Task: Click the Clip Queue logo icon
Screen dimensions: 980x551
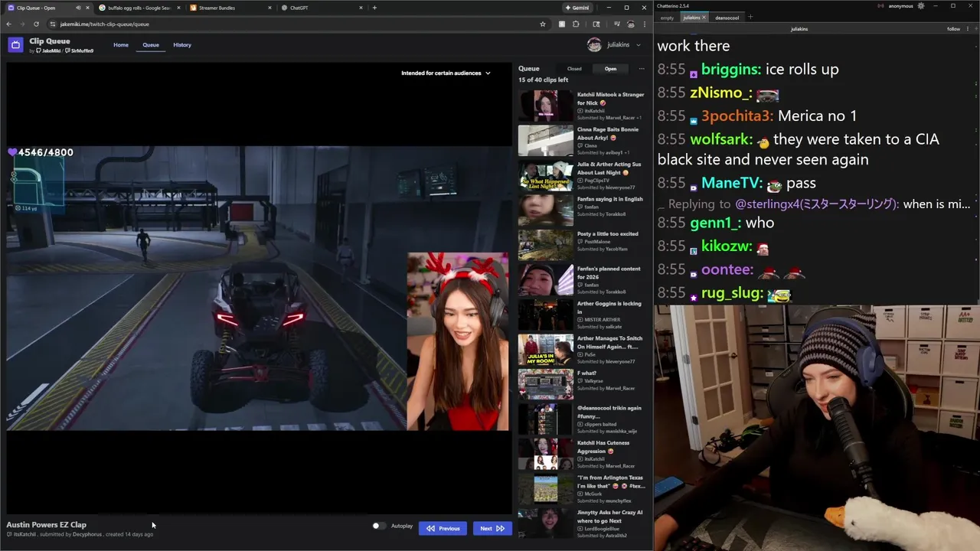Action: [15, 44]
